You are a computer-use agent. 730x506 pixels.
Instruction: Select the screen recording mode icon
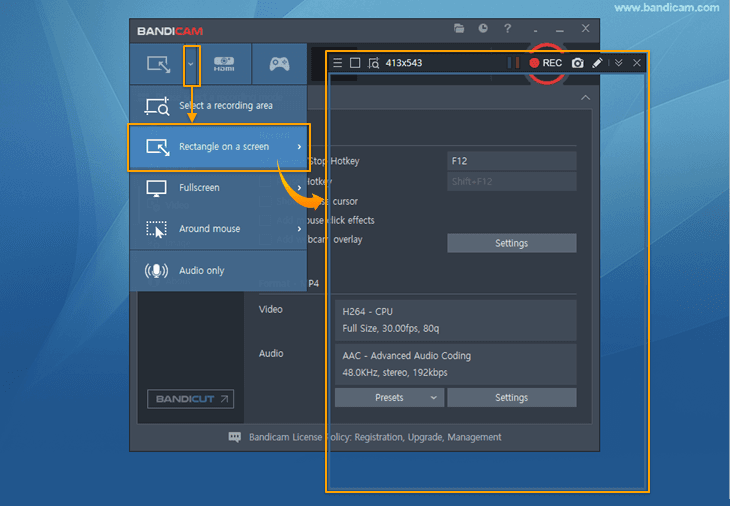click(x=158, y=64)
